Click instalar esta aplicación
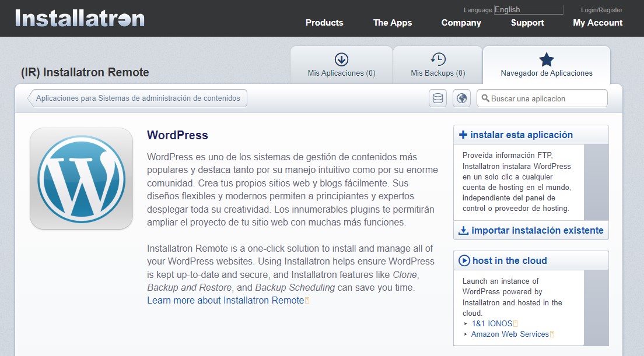 (x=521, y=135)
